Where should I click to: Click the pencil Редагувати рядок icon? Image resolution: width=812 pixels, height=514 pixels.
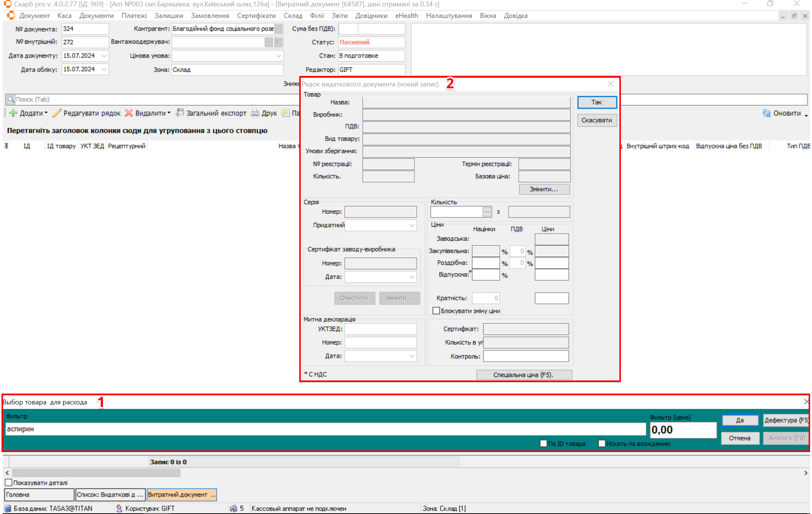[x=57, y=113]
